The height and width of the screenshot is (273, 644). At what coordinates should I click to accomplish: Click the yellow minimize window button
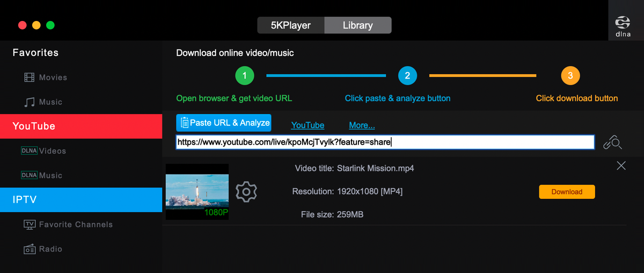coord(36,25)
